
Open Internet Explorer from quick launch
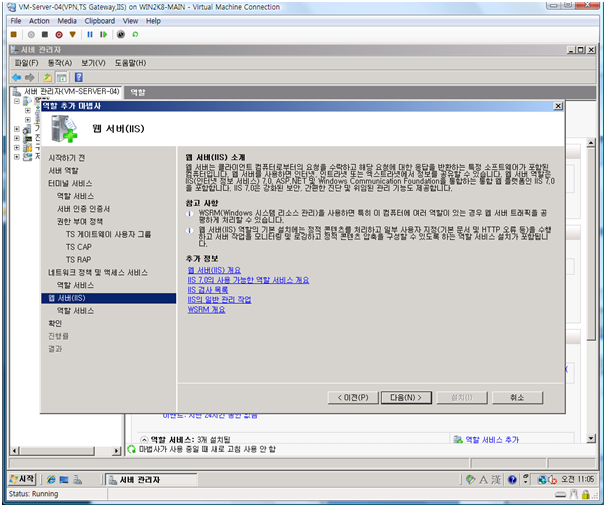51,480
